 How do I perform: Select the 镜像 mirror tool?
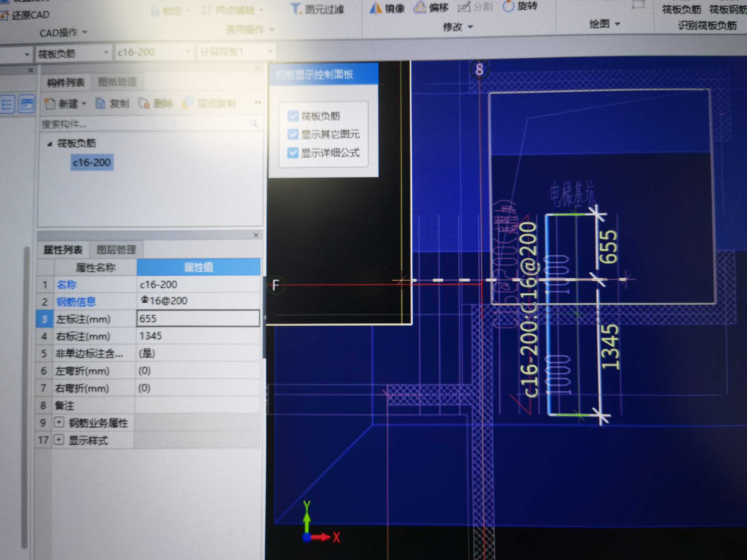click(x=387, y=8)
